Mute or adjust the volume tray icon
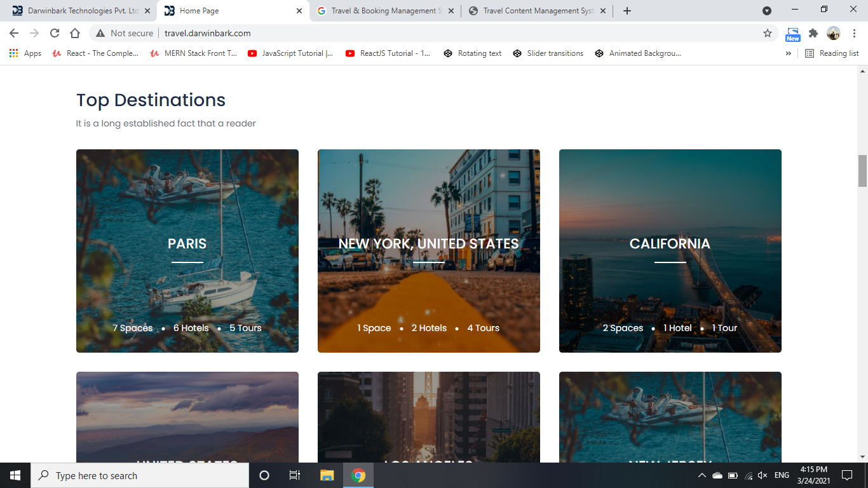 coord(763,475)
